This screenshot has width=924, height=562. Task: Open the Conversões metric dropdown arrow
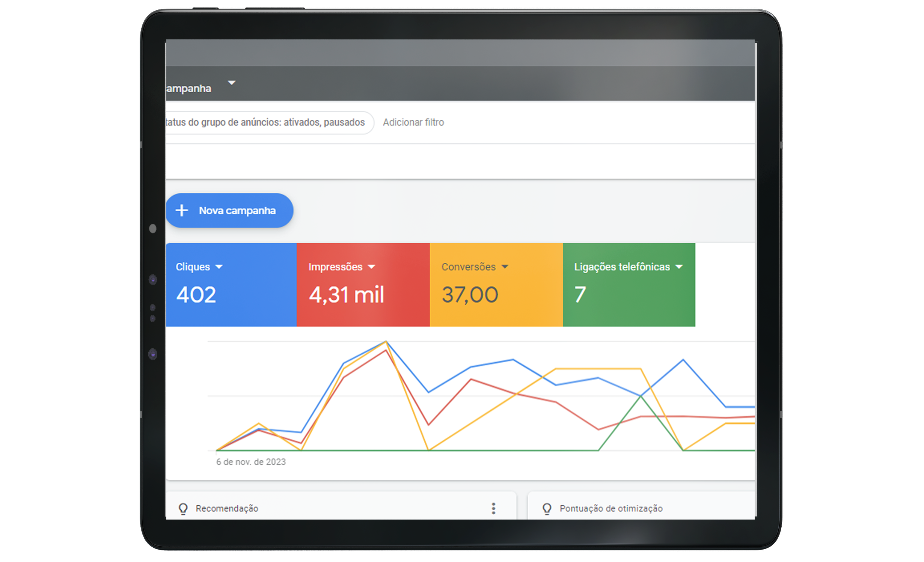505,267
